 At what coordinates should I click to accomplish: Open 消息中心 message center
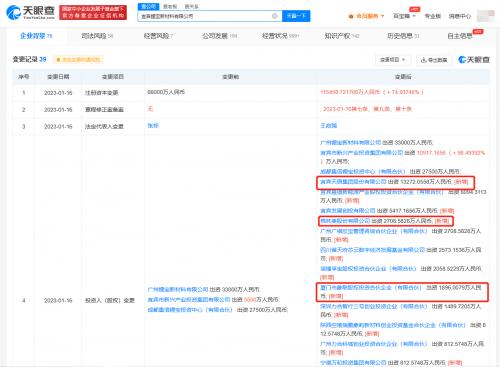pyautogui.click(x=460, y=16)
